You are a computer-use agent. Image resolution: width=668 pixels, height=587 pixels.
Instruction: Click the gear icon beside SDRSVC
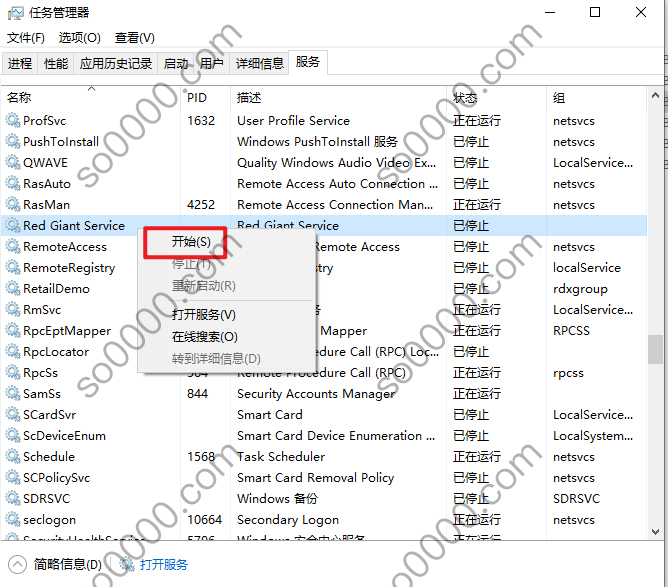pyautogui.click(x=13, y=498)
